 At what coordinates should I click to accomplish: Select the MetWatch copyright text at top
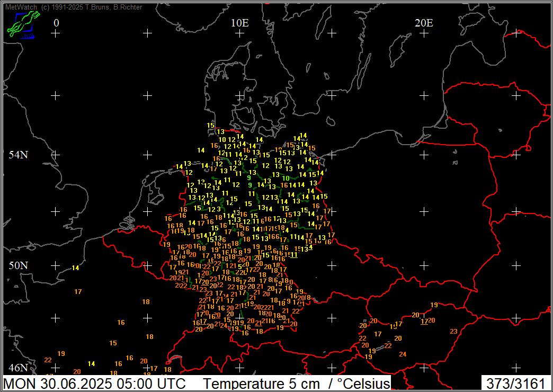[74, 7]
